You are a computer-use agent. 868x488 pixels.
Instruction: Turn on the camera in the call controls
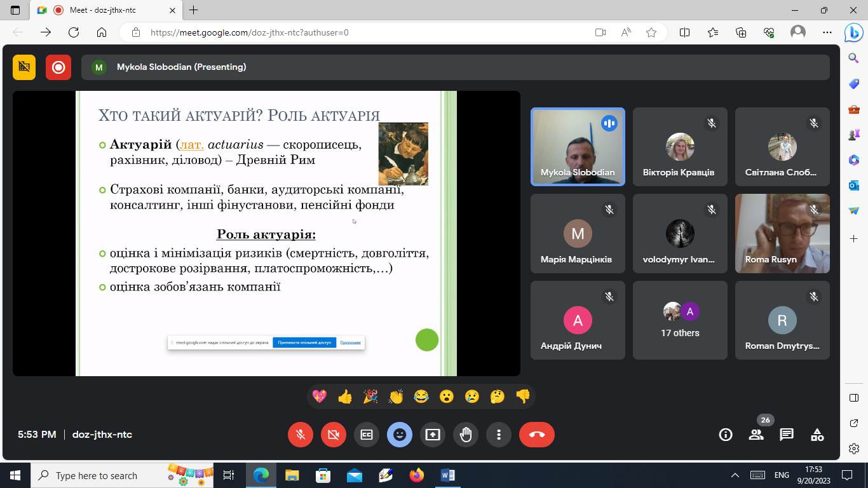pyautogui.click(x=334, y=435)
